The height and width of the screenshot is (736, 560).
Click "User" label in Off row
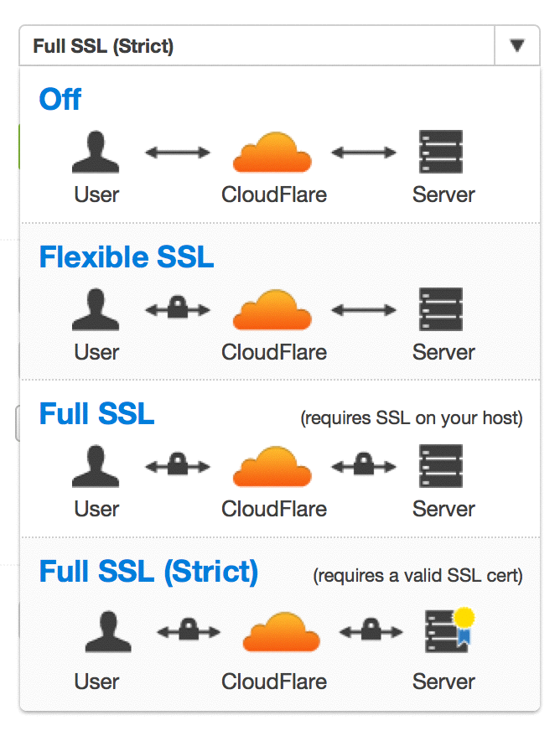click(96, 194)
